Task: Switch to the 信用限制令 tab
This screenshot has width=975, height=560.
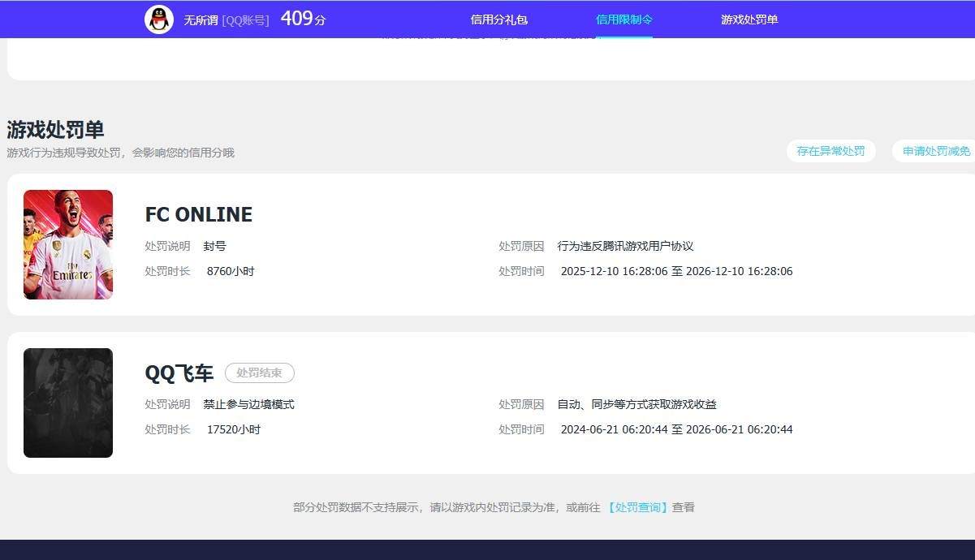Action: point(624,19)
